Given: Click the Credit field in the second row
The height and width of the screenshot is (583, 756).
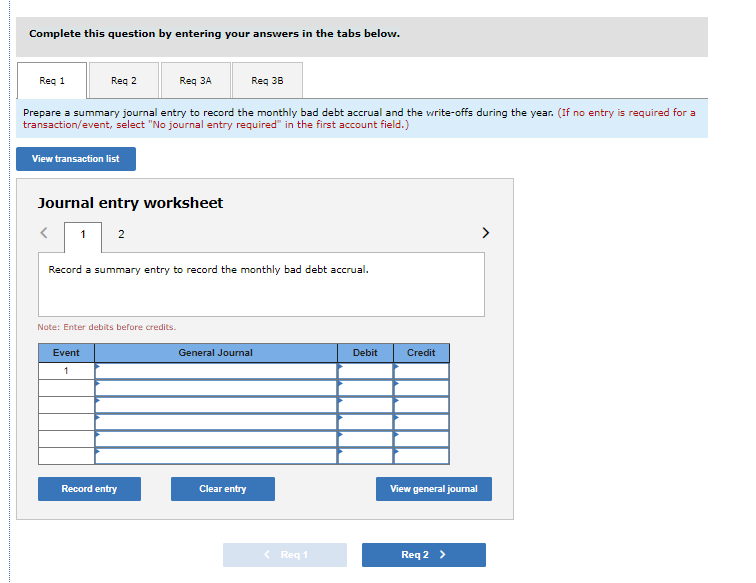Looking at the screenshot, I should click(421, 388).
